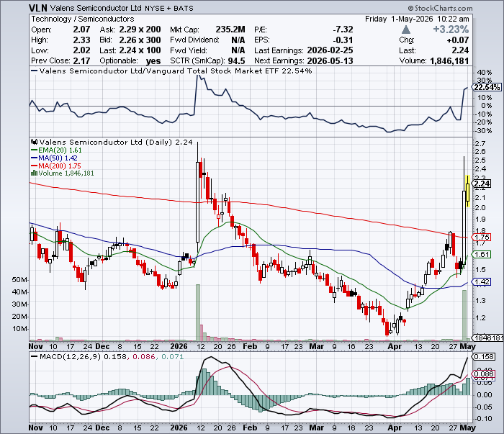
Task: Click the Feb label on price chart axis
Action: (x=250, y=347)
